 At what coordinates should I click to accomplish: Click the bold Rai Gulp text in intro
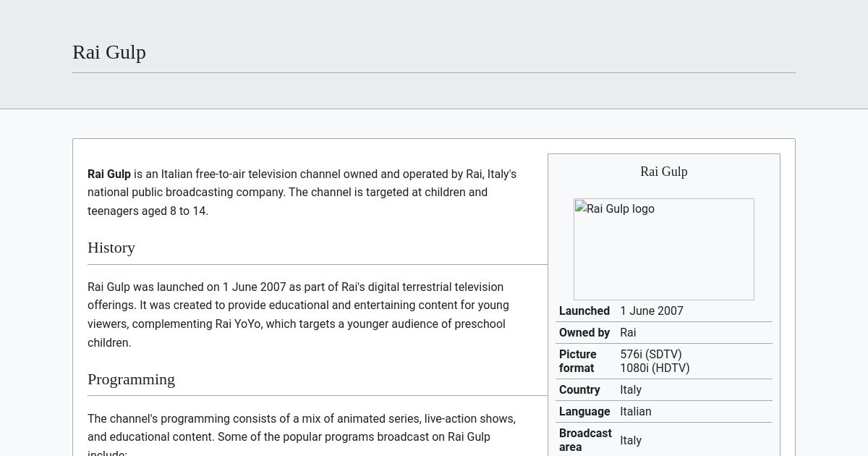(x=109, y=174)
